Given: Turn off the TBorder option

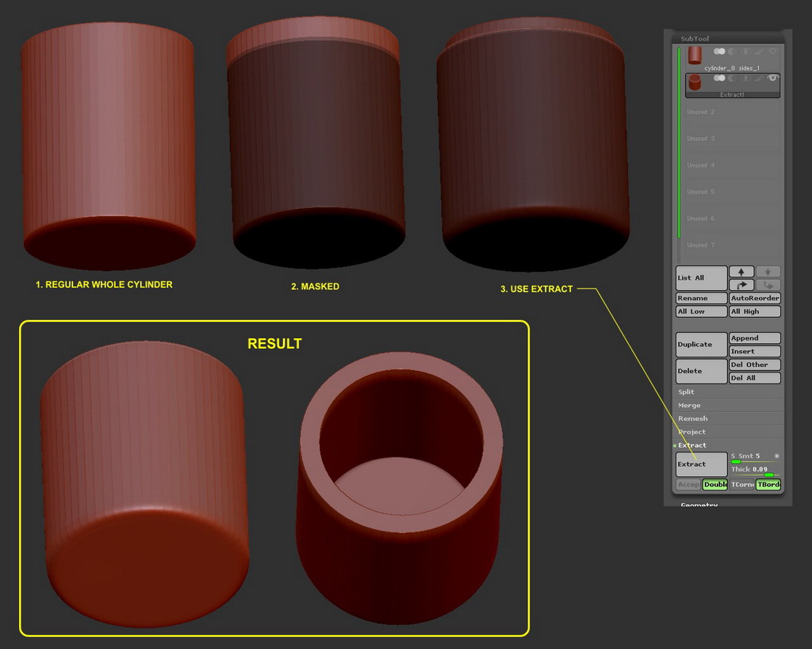Looking at the screenshot, I should 768,484.
